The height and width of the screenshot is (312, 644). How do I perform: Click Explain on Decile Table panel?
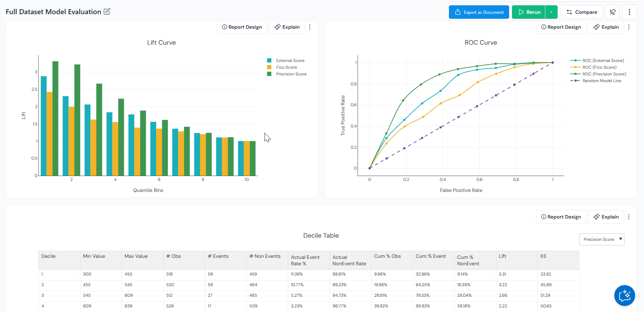606,217
